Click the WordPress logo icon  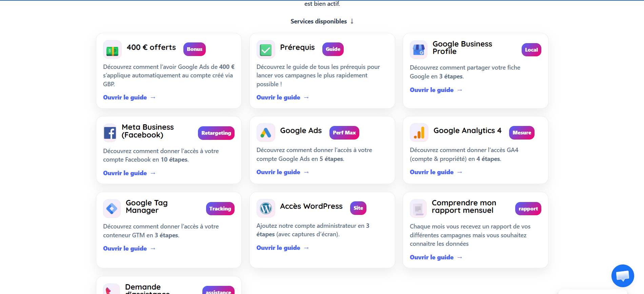pyautogui.click(x=265, y=208)
